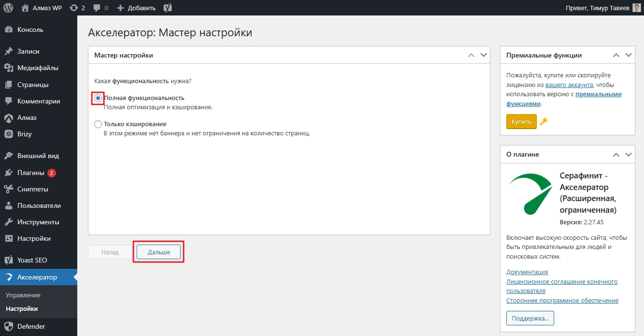Open Brizy from the sidebar
This screenshot has height=336, width=644.
click(24, 134)
